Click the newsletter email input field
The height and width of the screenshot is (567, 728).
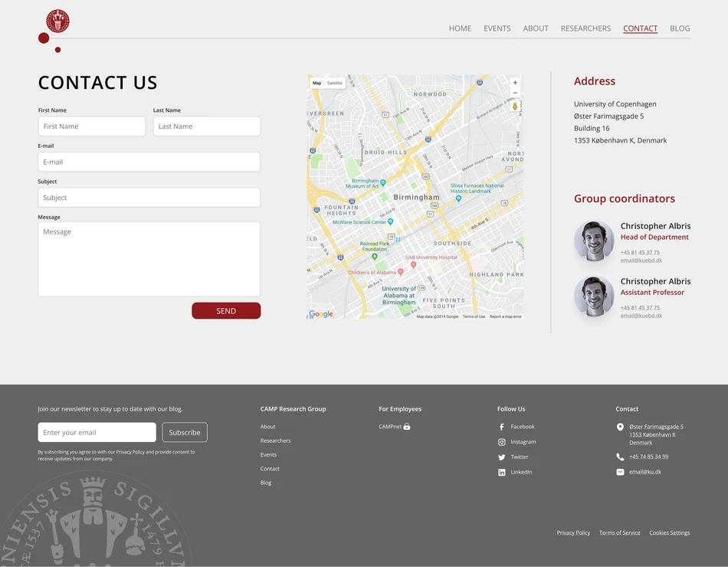coord(97,432)
